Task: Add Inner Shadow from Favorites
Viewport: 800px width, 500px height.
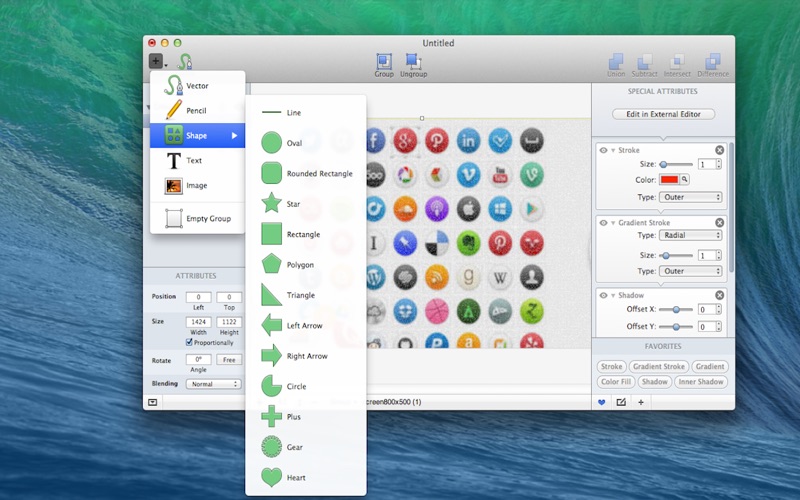Action: click(x=701, y=382)
